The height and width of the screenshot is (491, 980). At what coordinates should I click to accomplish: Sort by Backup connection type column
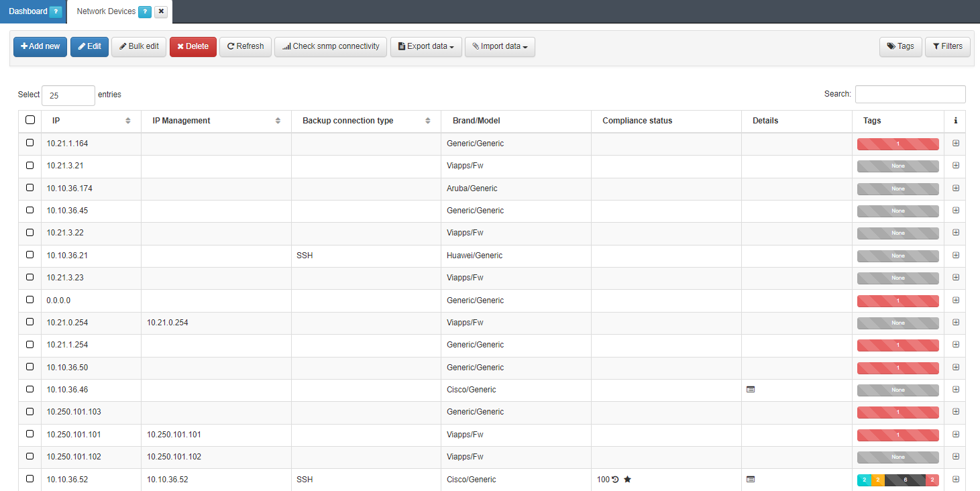428,121
